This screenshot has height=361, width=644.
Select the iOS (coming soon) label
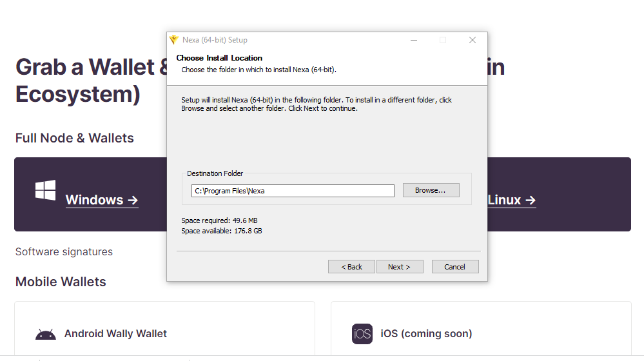[x=426, y=334]
